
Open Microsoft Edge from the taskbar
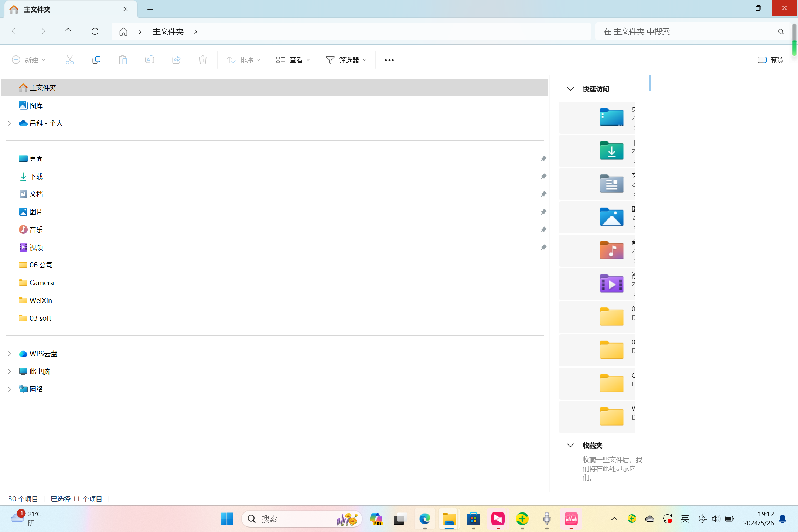pyautogui.click(x=424, y=519)
